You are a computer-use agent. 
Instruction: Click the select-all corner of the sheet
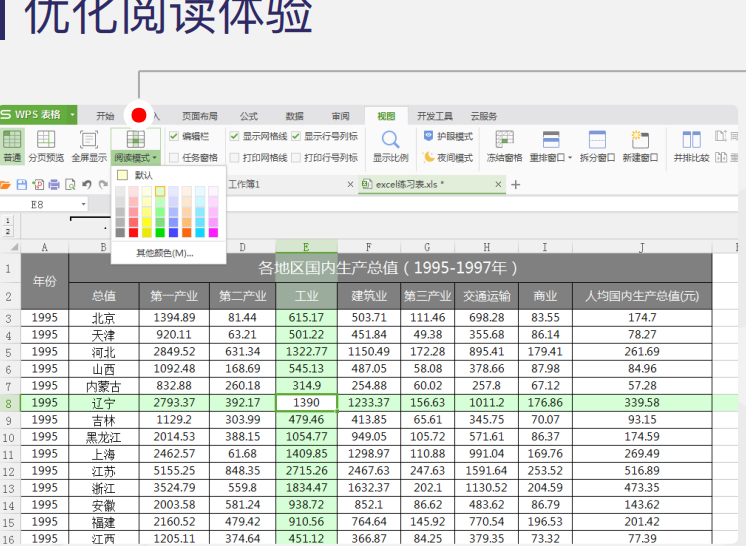(x=14, y=247)
